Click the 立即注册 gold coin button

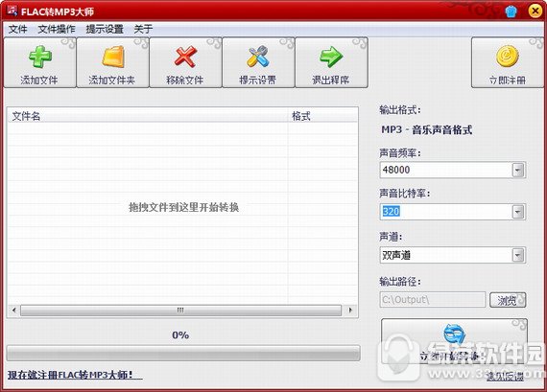pyautogui.click(x=508, y=62)
